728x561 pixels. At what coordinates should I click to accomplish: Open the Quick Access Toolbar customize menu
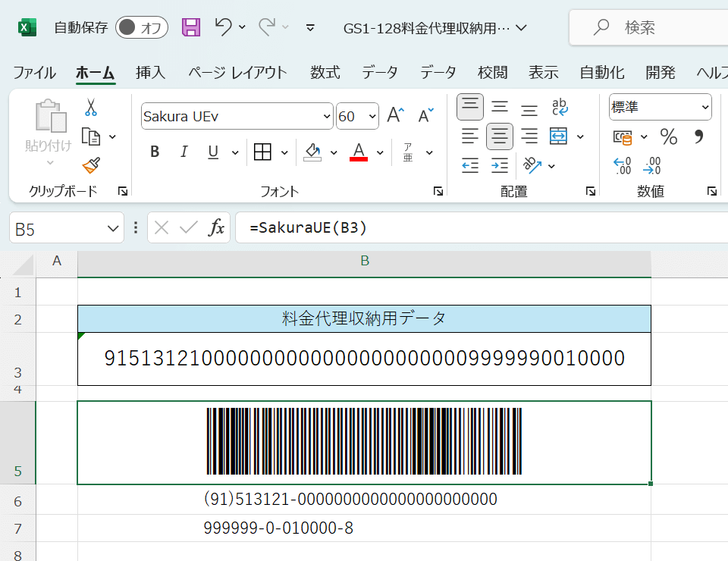pyautogui.click(x=311, y=28)
